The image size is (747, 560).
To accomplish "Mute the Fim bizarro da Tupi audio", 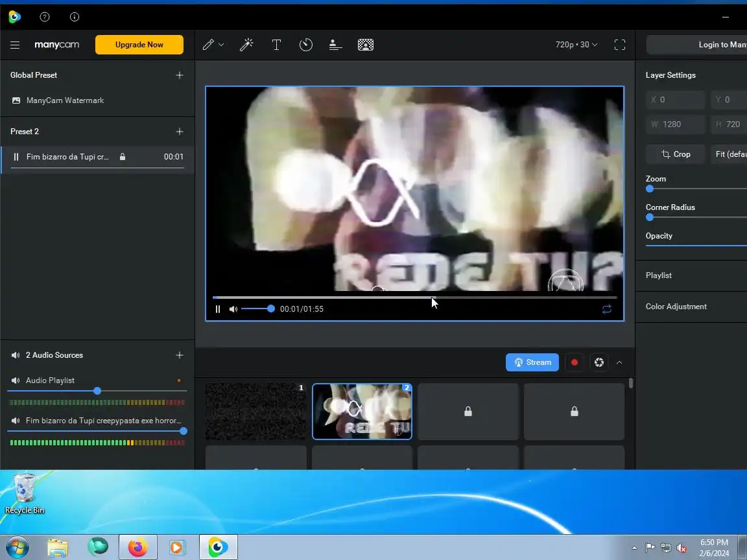I will coord(16,421).
